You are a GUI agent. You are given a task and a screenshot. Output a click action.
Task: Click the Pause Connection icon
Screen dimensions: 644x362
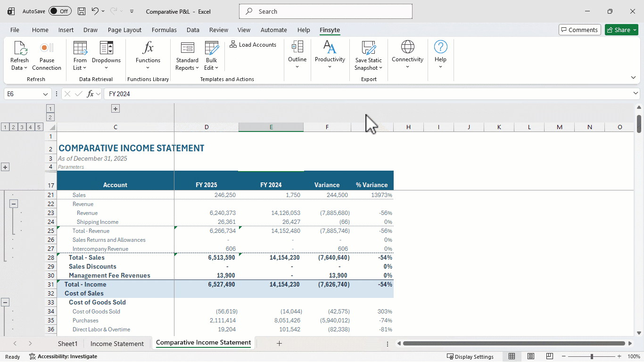[47, 48]
